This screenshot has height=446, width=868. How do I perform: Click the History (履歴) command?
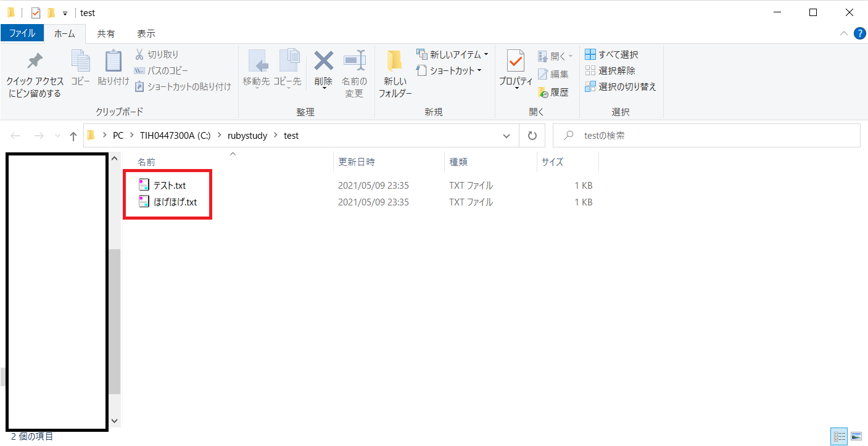click(x=553, y=93)
